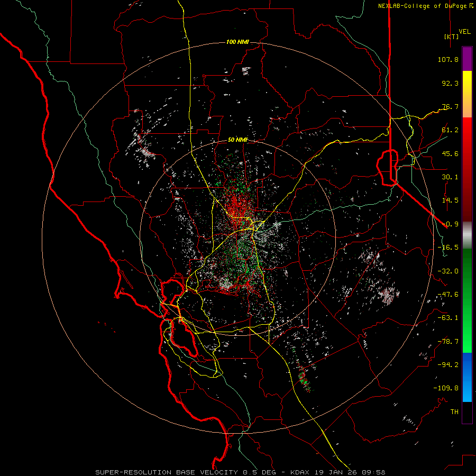Click the [KT] units label
Viewport: 476px width, 476px height.
coord(451,36)
